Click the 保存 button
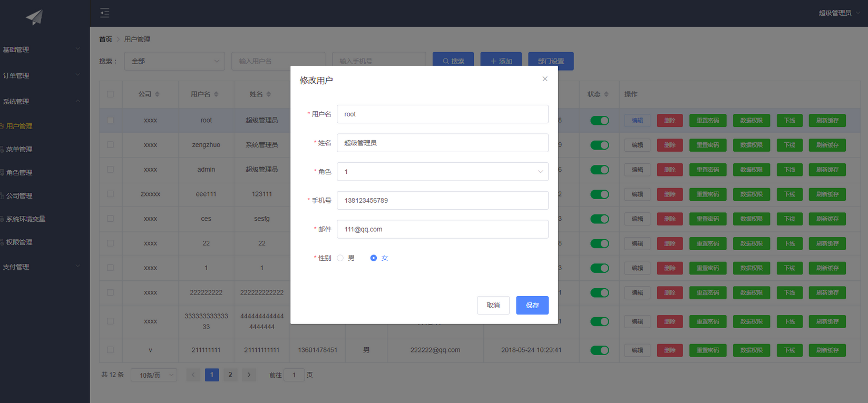 (x=532, y=306)
